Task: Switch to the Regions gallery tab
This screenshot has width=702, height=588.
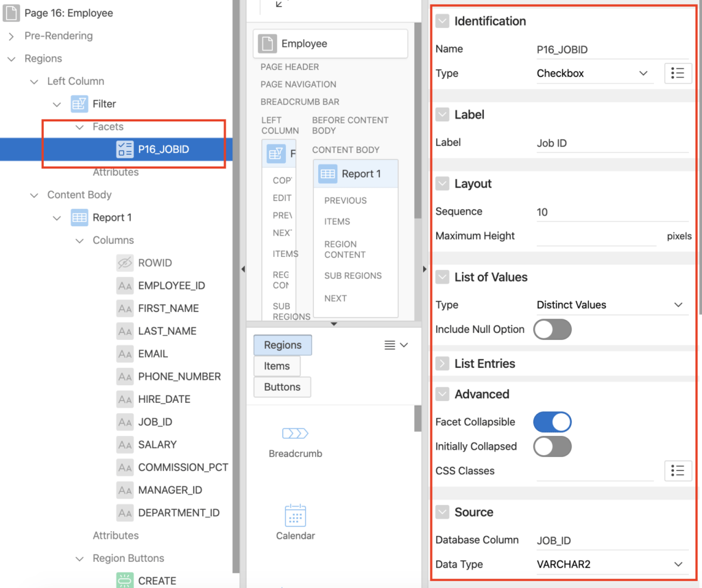Action: (x=282, y=345)
